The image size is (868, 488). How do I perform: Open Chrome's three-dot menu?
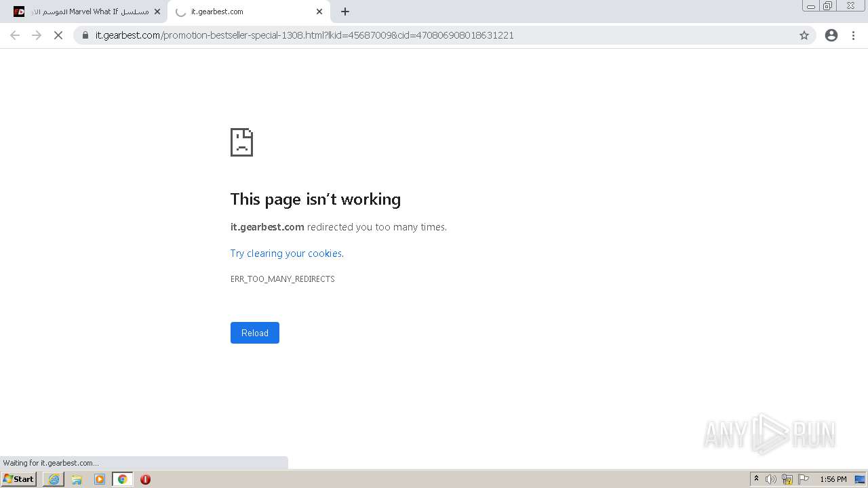click(x=854, y=35)
